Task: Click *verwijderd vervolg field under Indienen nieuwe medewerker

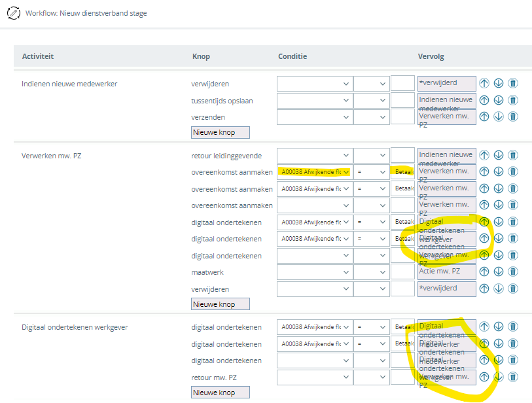Action: pos(446,84)
